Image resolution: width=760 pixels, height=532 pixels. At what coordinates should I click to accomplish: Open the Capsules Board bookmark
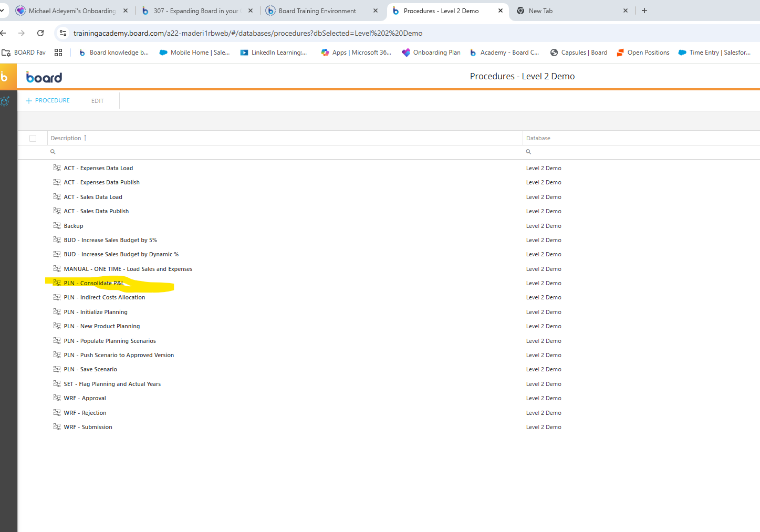pyautogui.click(x=579, y=53)
